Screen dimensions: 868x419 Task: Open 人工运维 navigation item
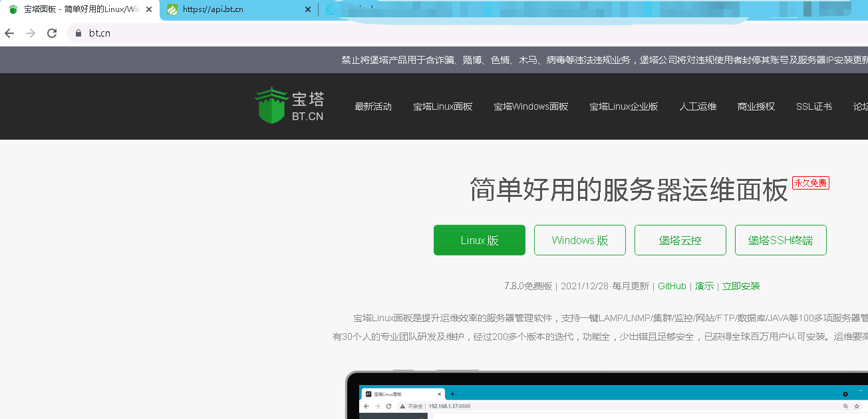pos(698,106)
